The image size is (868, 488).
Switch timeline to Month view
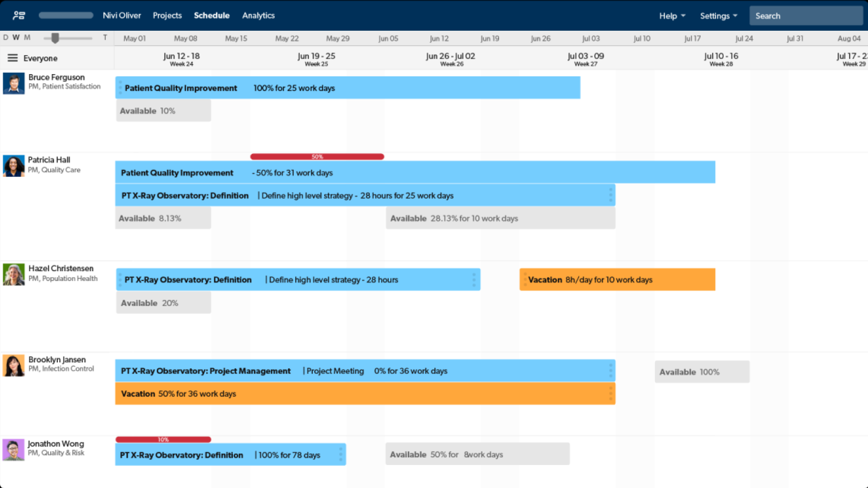[x=27, y=38]
